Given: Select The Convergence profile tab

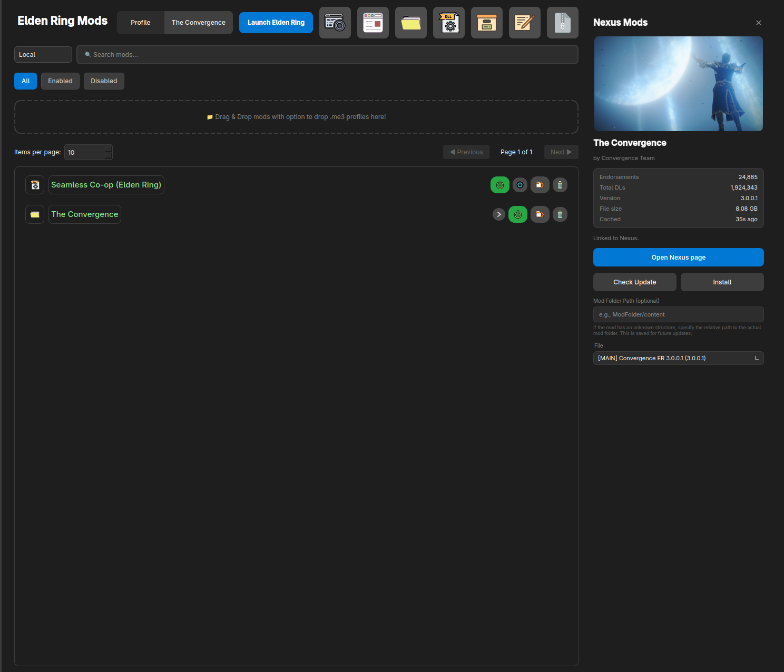Looking at the screenshot, I should pyautogui.click(x=199, y=23).
